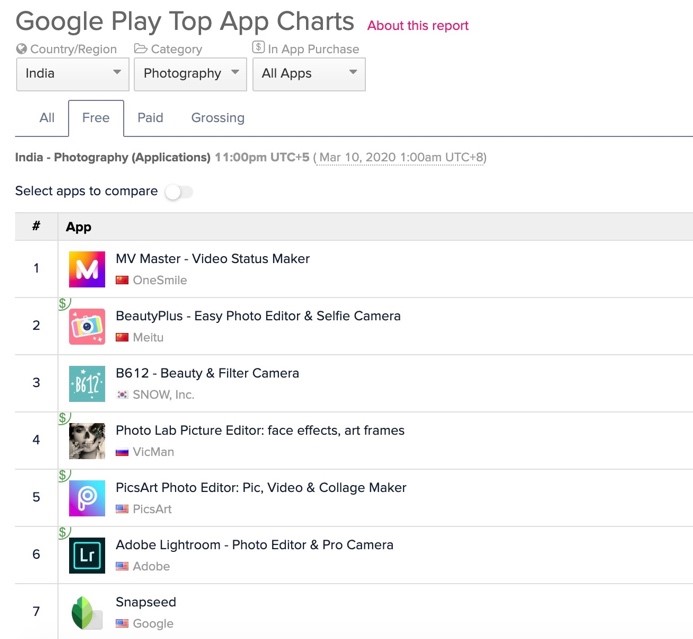Expand the Photography category dropdown
This screenshot has height=639, width=693.
pyautogui.click(x=190, y=74)
